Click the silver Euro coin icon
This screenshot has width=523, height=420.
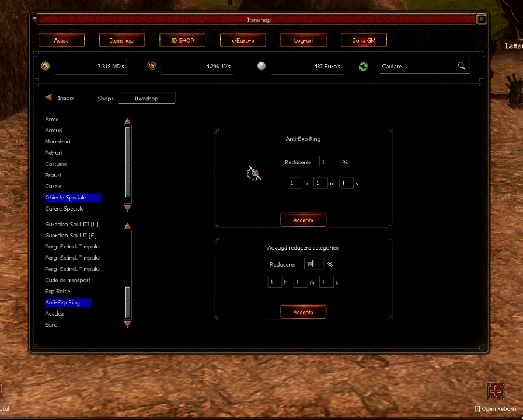261,66
